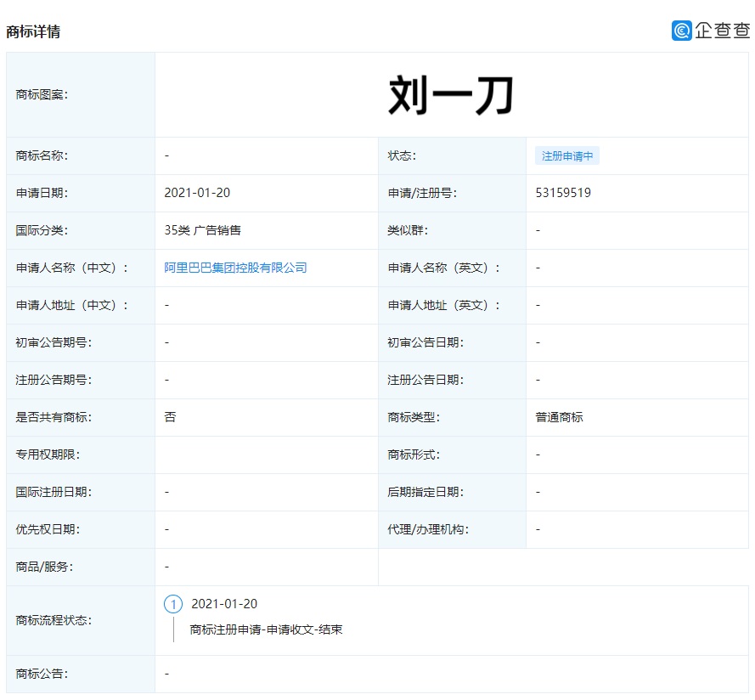Screen dimensions: 755x700
Task: Select application date value 2021-01-20 in 申请日期 row
Action: coord(197,193)
